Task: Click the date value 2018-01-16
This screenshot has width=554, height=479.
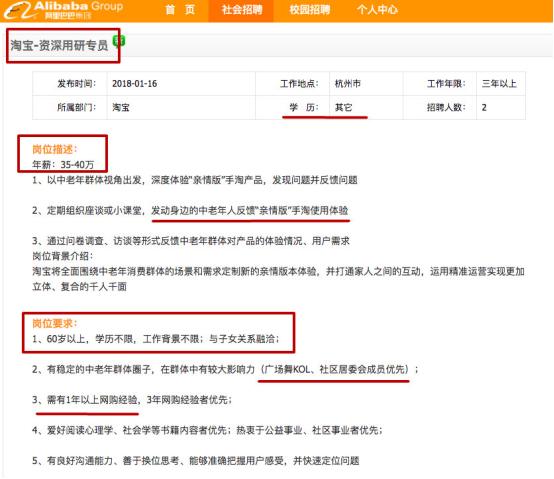Action: (x=135, y=84)
